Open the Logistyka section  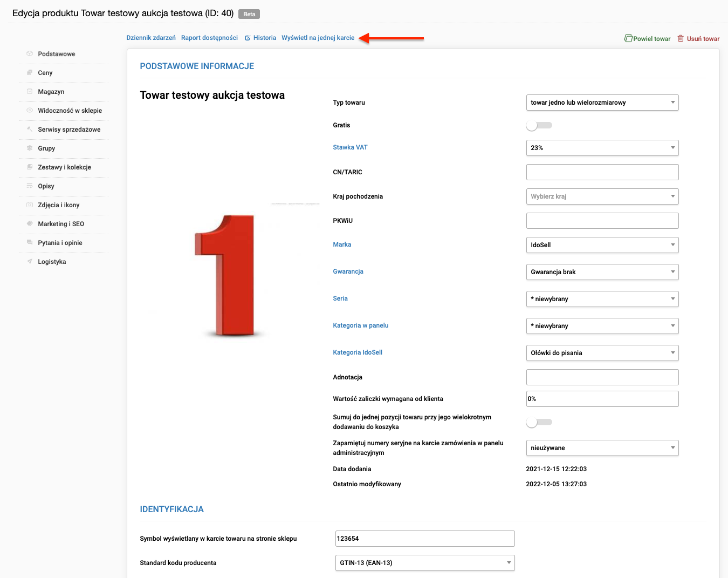pos(52,262)
